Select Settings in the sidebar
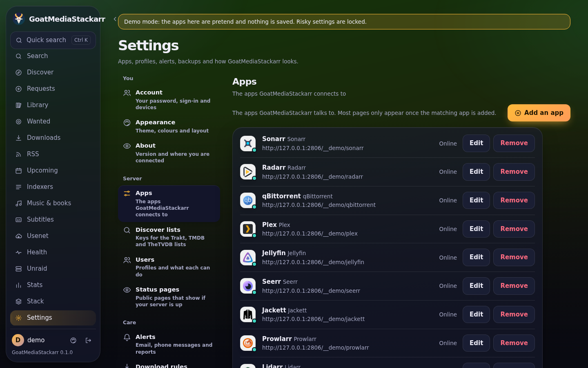The width and height of the screenshot is (588, 368). point(53,318)
